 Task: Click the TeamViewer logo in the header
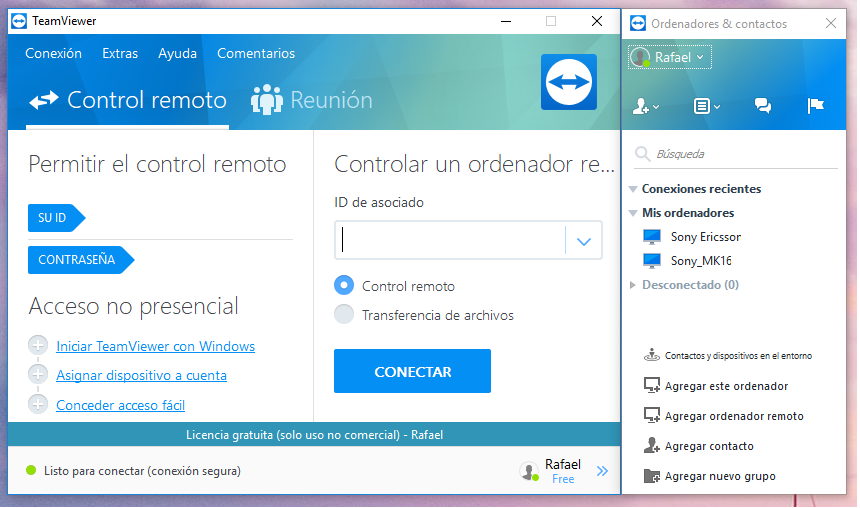(x=569, y=82)
